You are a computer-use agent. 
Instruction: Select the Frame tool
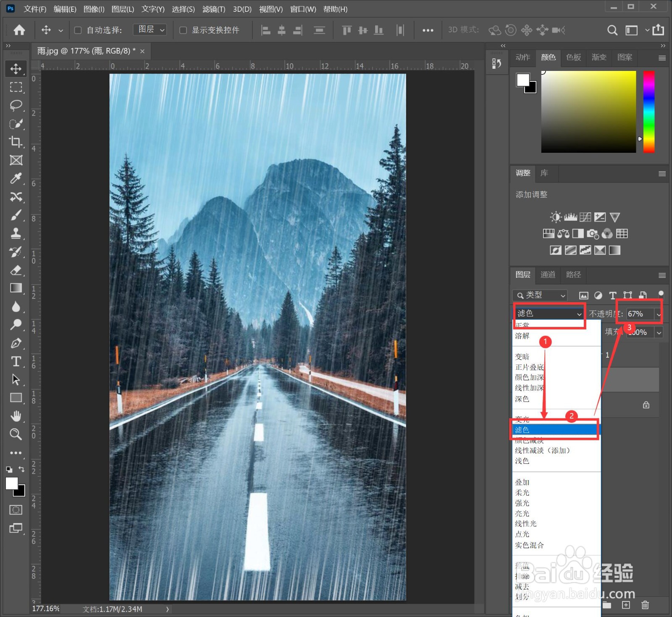point(16,160)
